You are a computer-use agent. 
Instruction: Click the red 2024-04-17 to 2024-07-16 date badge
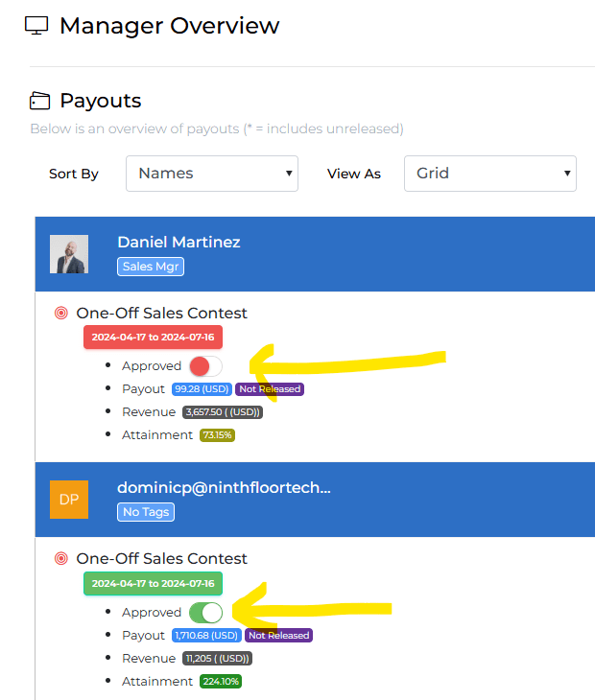tap(154, 338)
